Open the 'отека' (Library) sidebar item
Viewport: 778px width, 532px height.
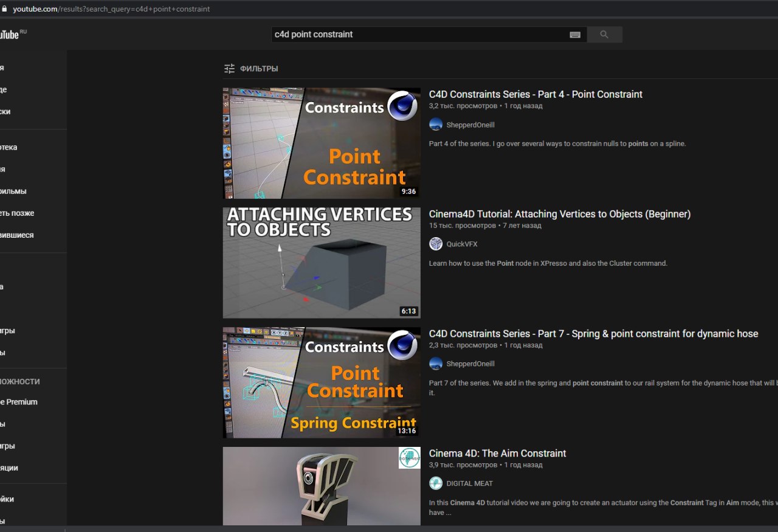click(9, 148)
